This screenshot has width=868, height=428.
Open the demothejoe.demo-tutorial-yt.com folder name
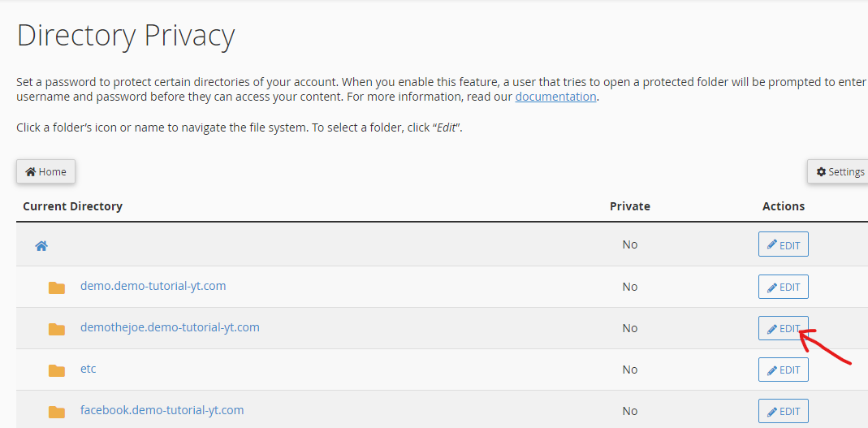pos(170,327)
